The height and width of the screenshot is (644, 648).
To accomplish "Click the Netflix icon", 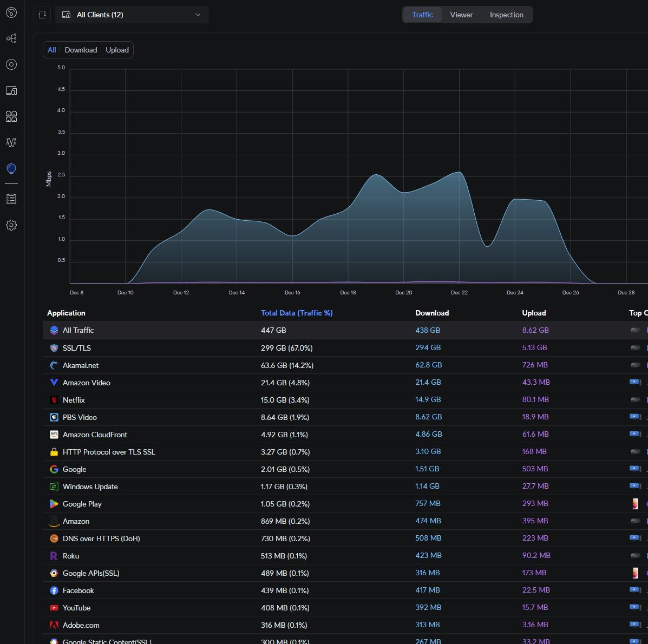I will (x=54, y=400).
